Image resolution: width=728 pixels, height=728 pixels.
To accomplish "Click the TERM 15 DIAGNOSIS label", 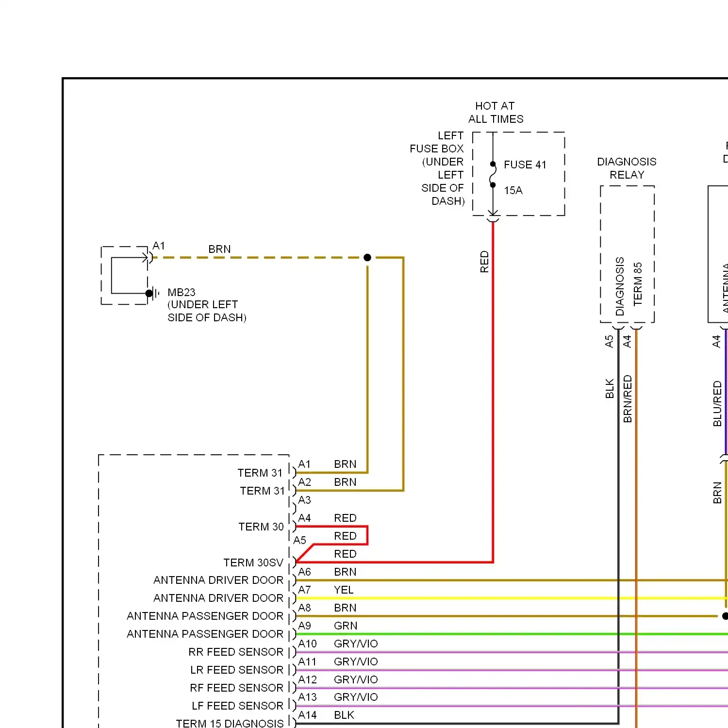I will click(x=230, y=724).
